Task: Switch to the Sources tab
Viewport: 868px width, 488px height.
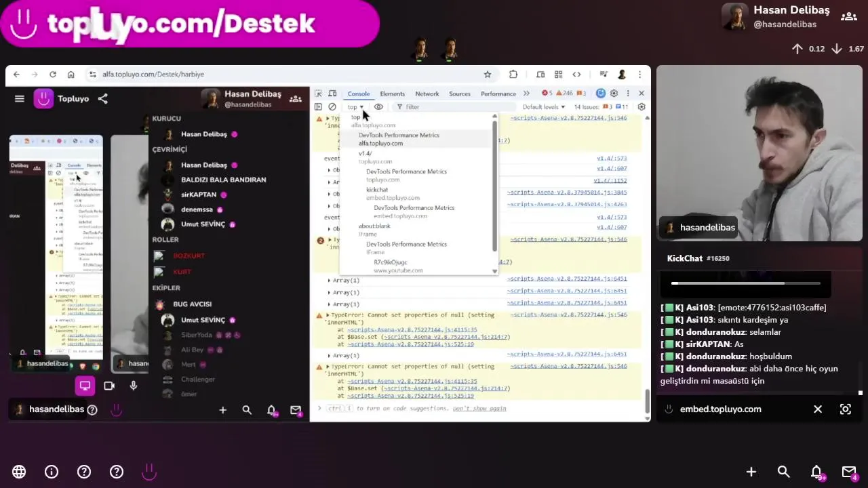Action: [460, 94]
